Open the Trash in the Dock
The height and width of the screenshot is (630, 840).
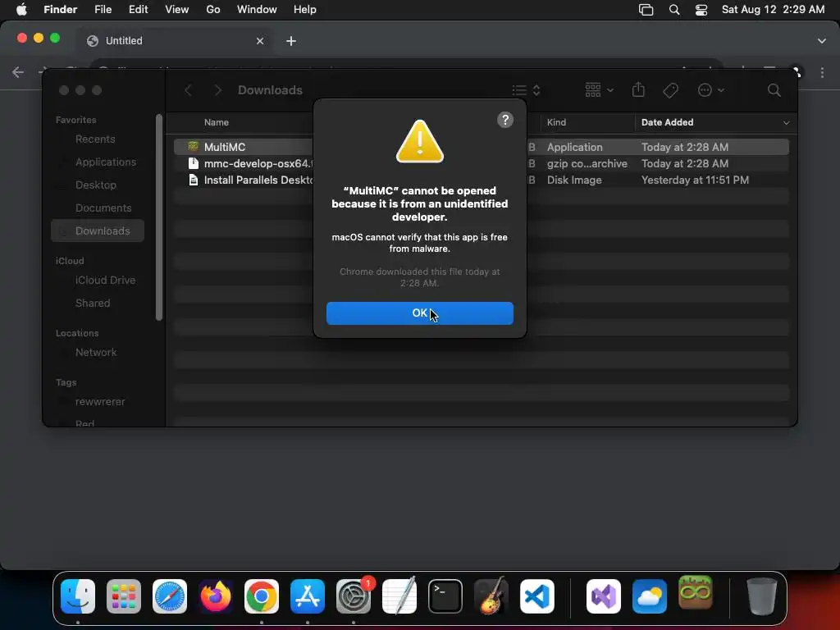click(x=762, y=596)
